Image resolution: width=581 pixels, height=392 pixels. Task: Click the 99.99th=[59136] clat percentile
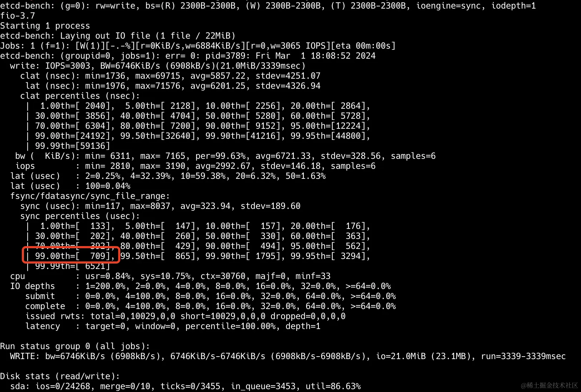(72, 146)
